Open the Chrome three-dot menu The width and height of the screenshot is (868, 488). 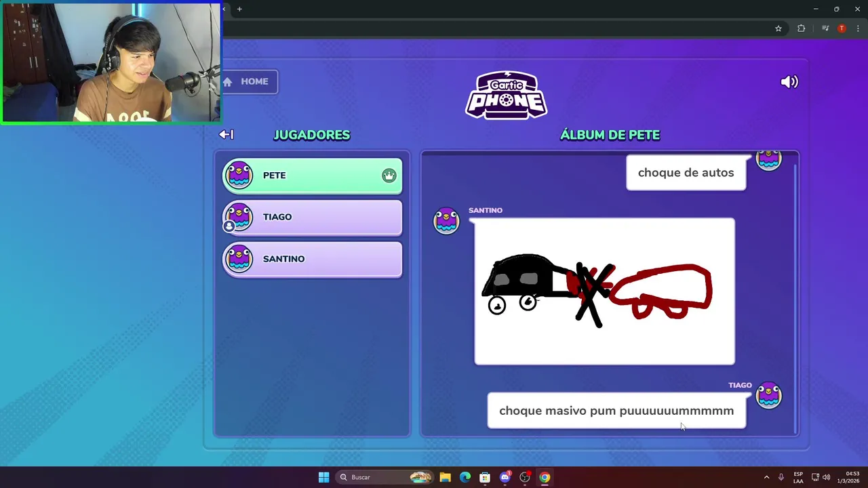click(858, 28)
